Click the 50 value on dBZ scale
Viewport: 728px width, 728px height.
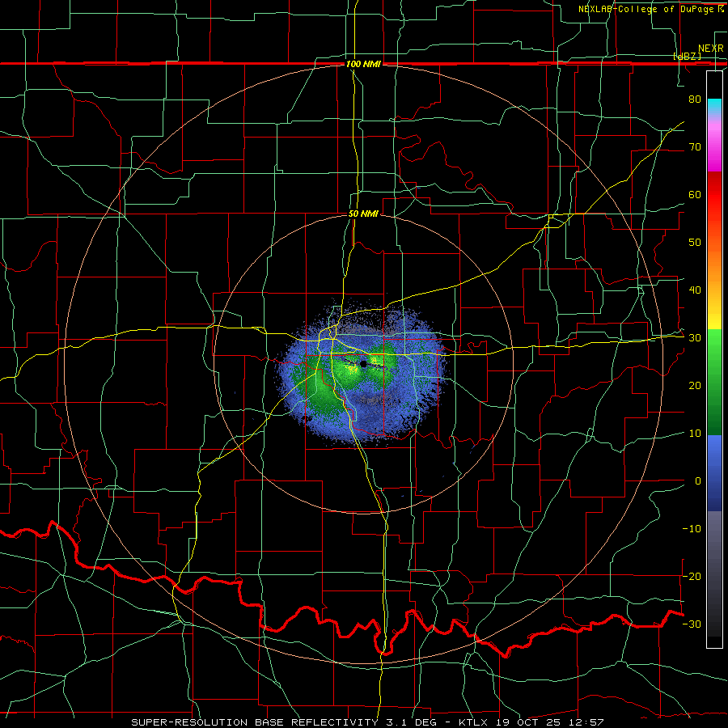(x=695, y=243)
